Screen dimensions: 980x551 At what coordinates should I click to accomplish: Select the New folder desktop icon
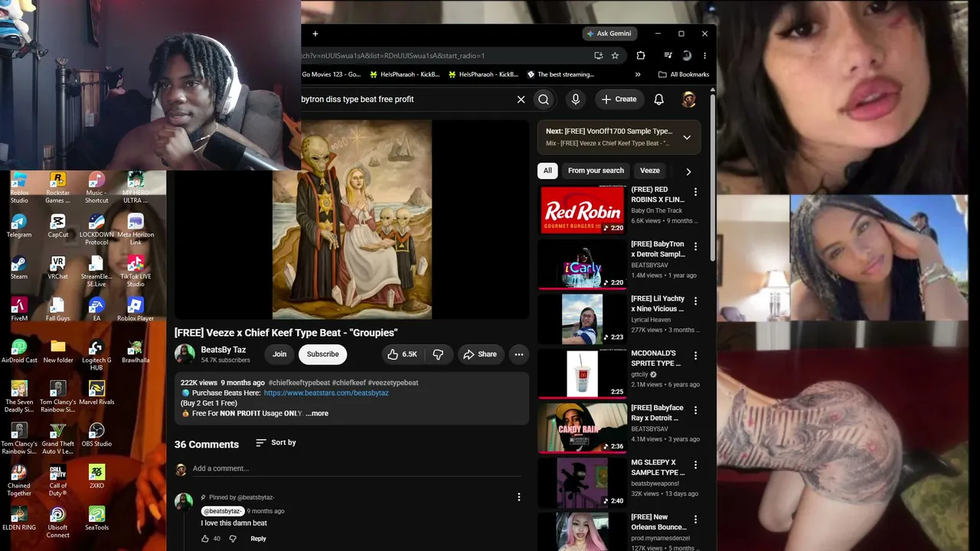click(57, 352)
